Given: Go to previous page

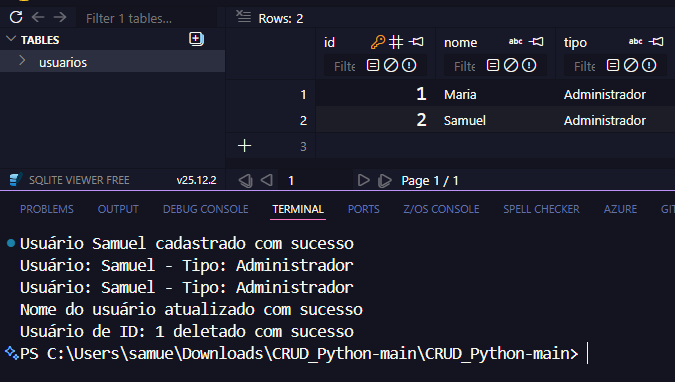Looking at the screenshot, I should 267,180.
